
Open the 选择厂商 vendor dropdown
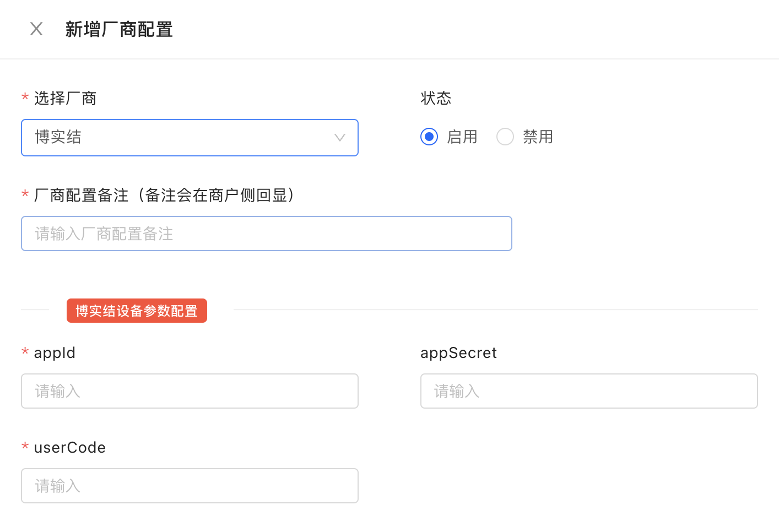tap(190, 138)
